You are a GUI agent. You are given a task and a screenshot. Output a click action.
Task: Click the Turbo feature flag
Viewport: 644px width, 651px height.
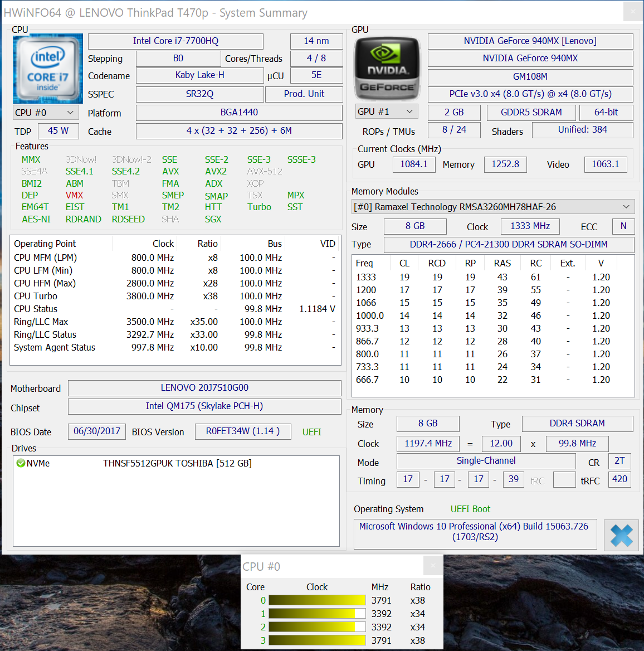click(260, 207)
